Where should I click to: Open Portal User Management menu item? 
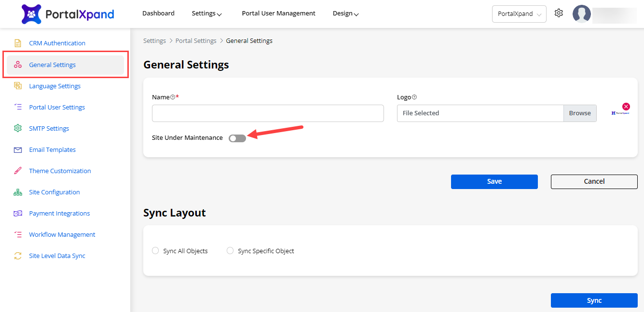click(x=278, y=14)
